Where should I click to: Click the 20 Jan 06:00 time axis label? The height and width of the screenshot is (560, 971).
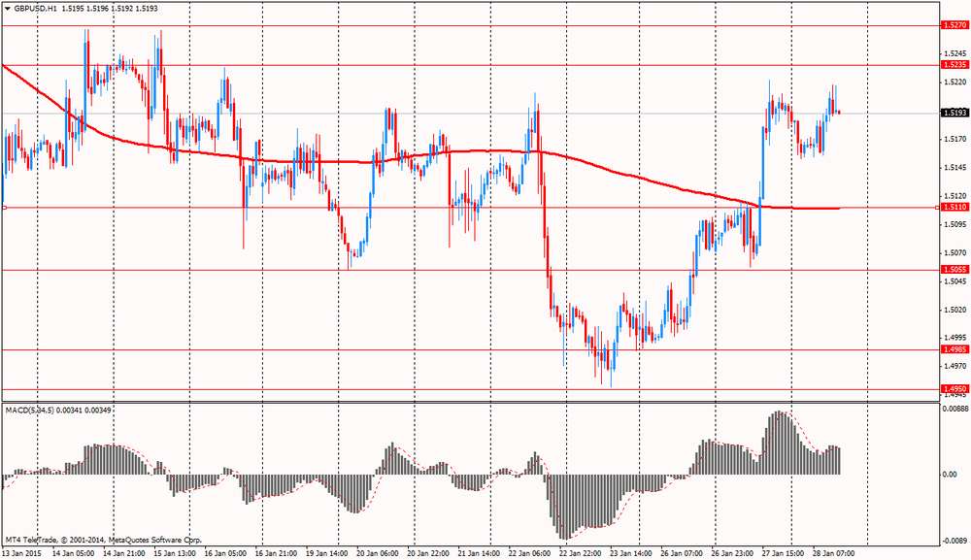point(378,553)
